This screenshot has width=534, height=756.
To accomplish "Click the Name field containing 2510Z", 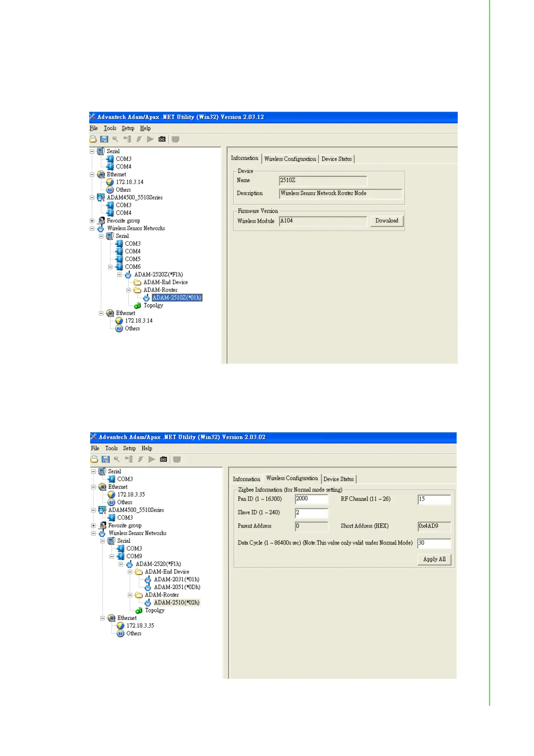I will pos(323,180).
